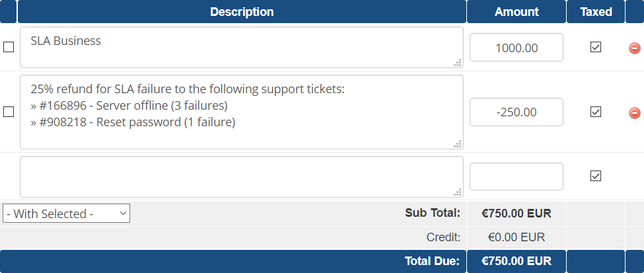
Task: Select the SLA Business row checkbox
Action: pos(9,48)
